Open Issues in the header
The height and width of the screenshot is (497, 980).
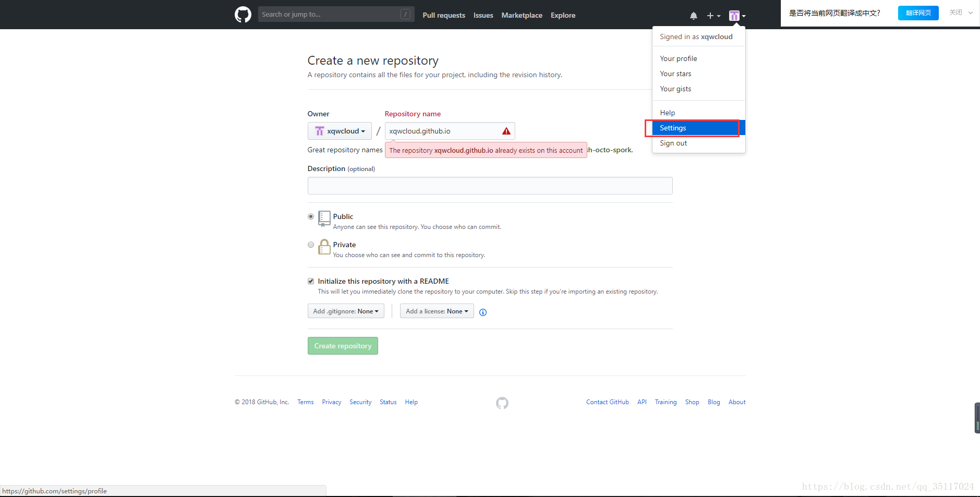pos(483,15)
